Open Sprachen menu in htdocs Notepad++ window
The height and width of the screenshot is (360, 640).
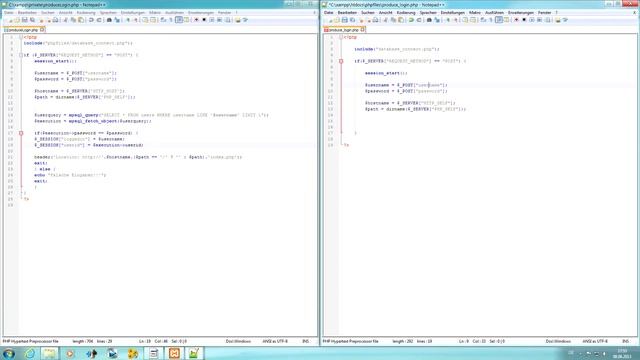click(x=428, y=13)
